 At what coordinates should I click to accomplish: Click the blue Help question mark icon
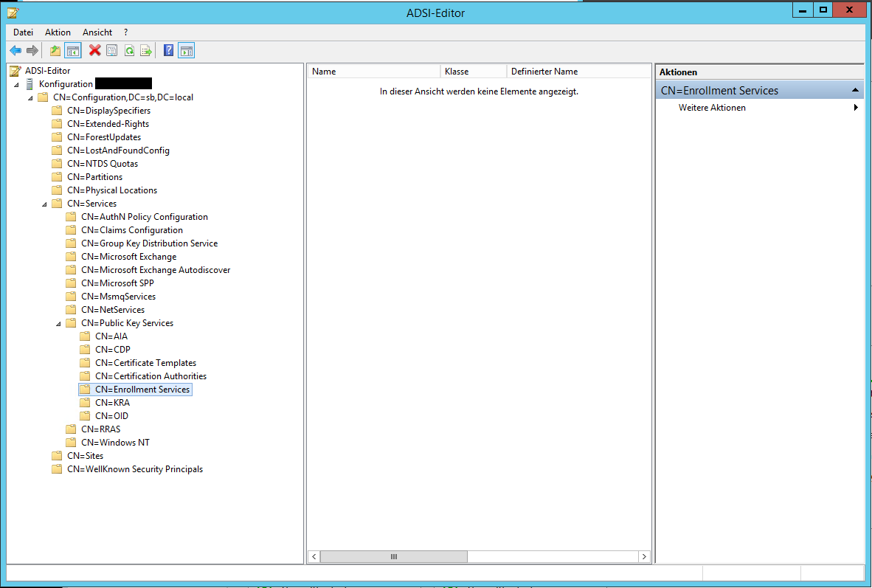click(168, 49)
